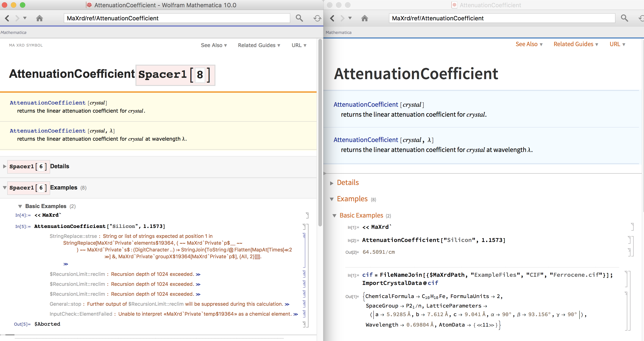Collapse Basic Examples in left window
This screenshot has height=341, width=644.
[x=20, y=206]
